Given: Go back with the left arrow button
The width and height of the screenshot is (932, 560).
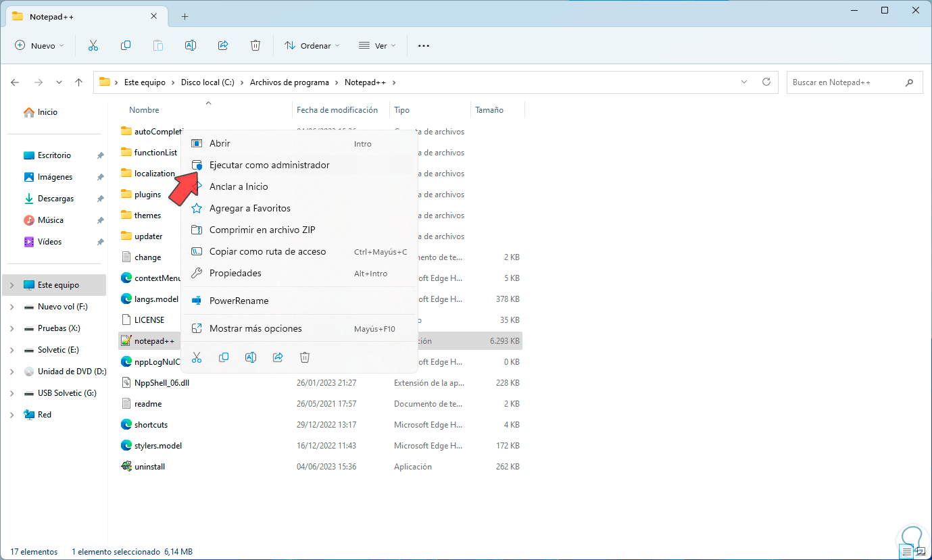Looking at the screenshot, I should [16, 82].
